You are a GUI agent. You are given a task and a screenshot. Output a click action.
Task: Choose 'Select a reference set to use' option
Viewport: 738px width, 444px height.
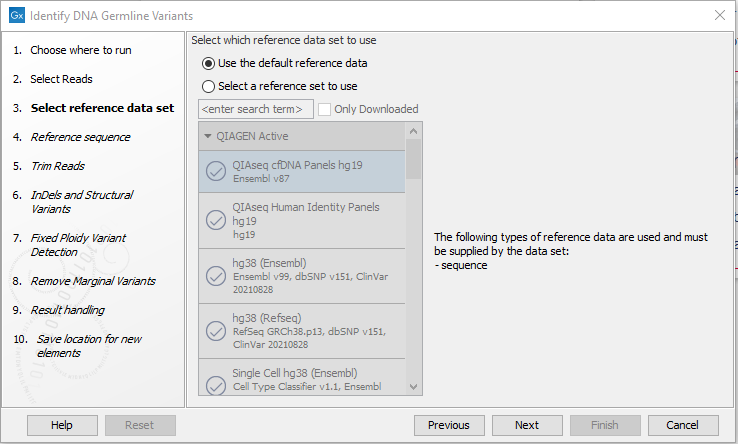pyautogui.click(x=208, y=86)
